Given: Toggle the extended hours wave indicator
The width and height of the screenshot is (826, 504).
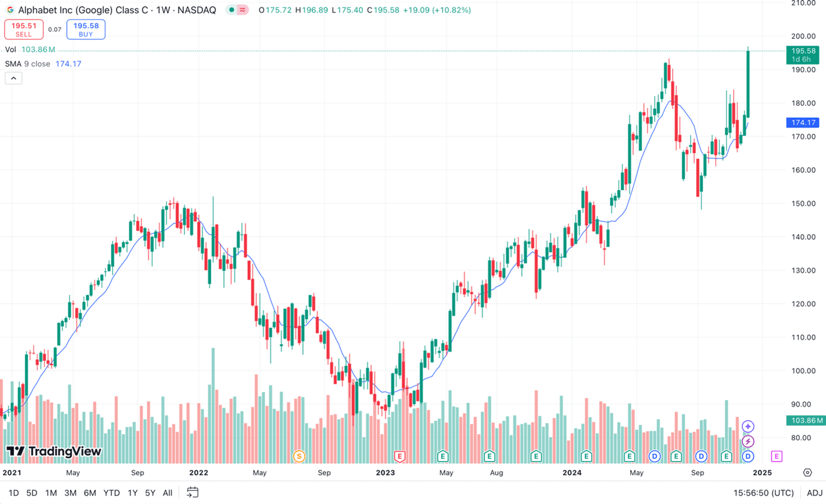Looking at the screenshot, I should point(242,10).
